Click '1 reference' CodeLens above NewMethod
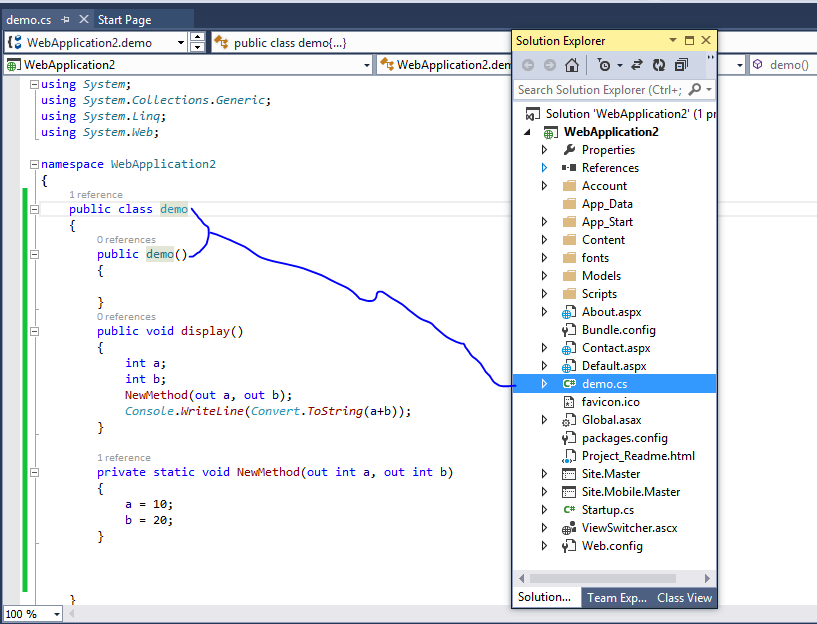The width and height of the screenshot is (817, 624). coord(123,458)
